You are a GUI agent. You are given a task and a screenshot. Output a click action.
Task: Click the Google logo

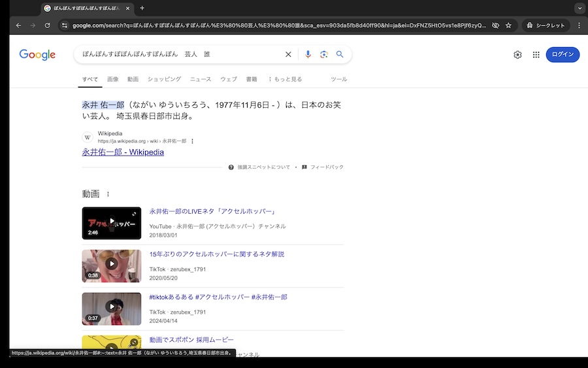(37, 54)
